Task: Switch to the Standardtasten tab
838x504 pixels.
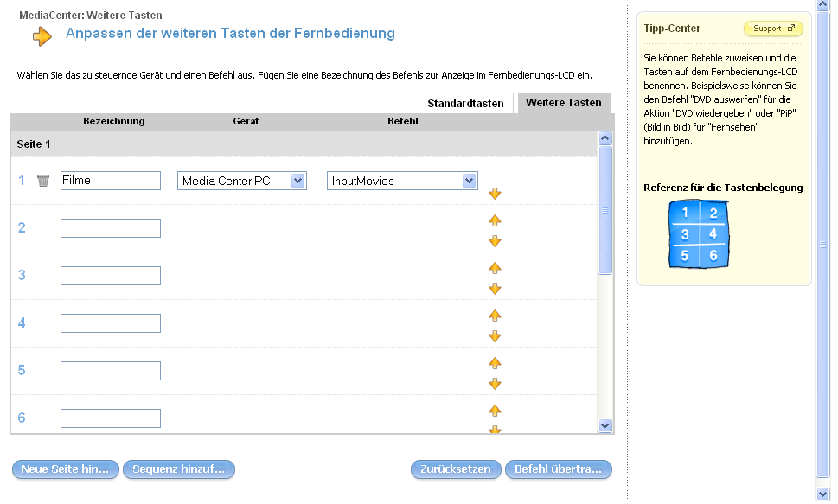Action: 465,103
